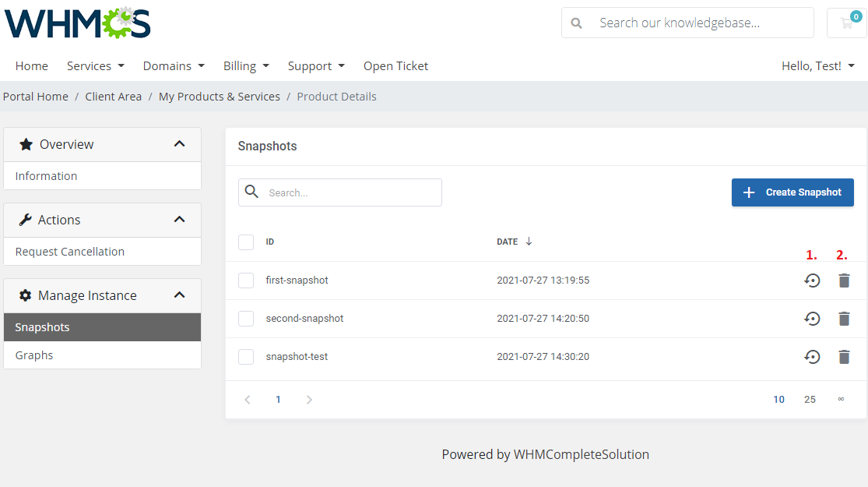Collapse the Manage Instance panel chevron
868x487 pixels.
pyautogui.click(x=179, y=295)
